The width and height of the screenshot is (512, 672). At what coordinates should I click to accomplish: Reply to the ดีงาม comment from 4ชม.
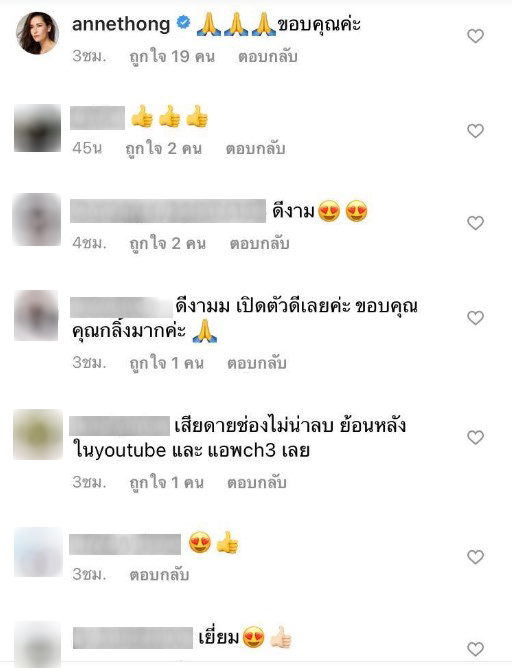260,244
